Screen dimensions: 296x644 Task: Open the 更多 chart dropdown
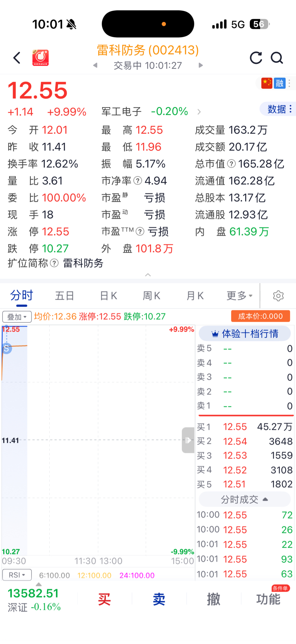239,296
